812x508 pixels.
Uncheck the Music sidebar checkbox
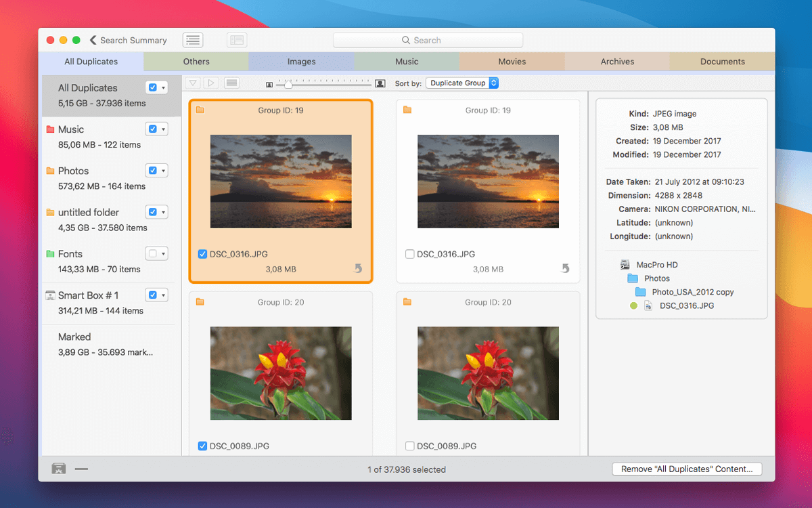click(152, 129)
